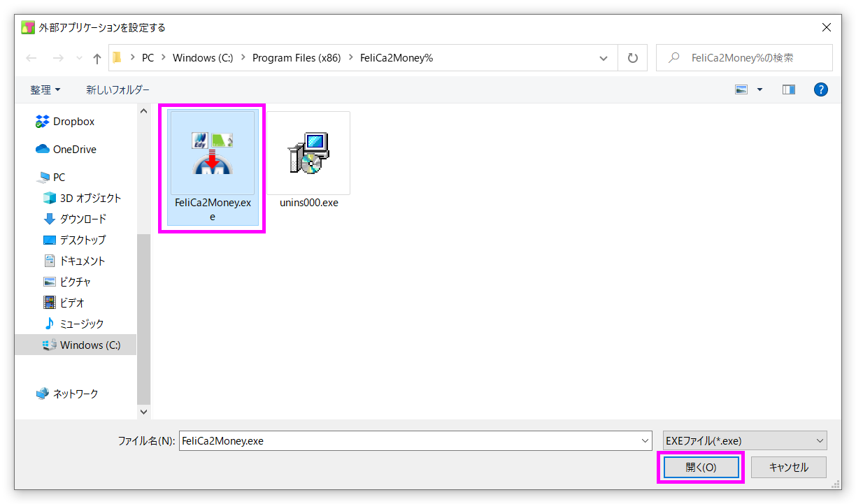
Task: Click the キャンセル button
Action: (x=788, y=467)
